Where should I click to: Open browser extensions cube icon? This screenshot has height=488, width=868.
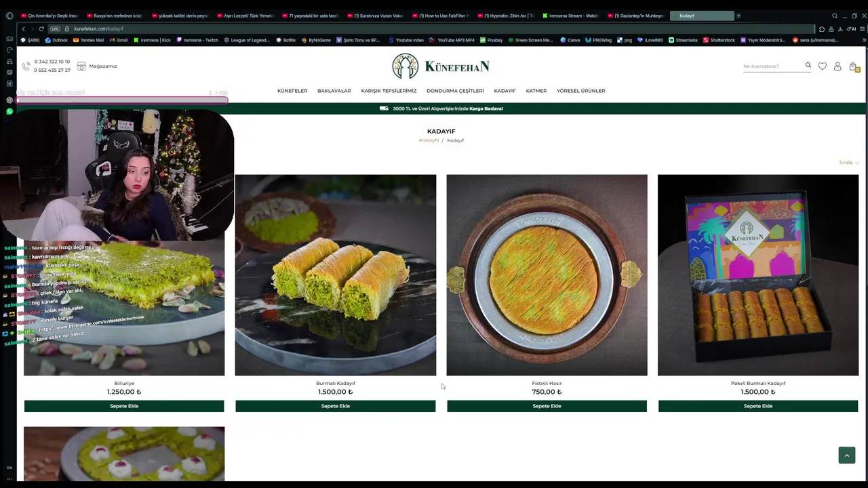click(822, 29)
